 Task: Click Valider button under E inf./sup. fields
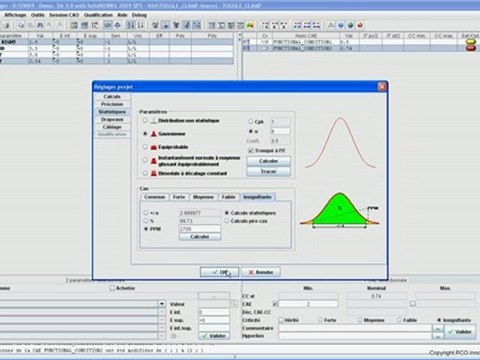point(214,336)
